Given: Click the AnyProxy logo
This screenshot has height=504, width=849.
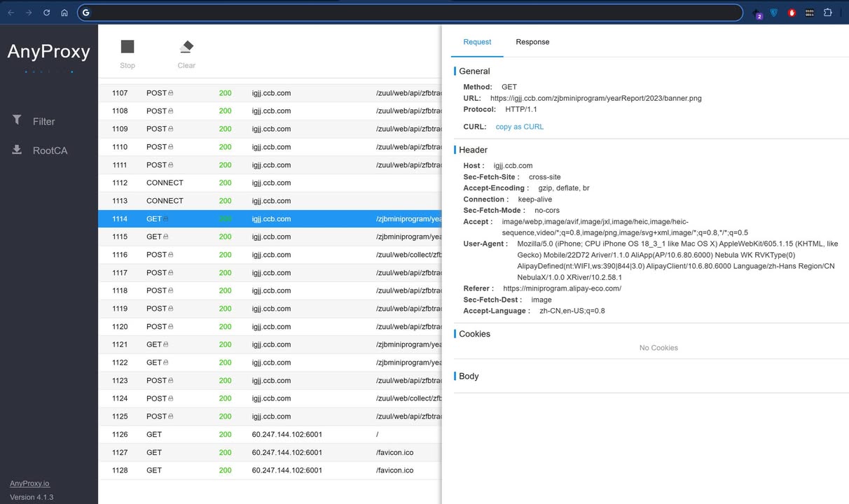Looking at the screenshot, I should tap(48, 51).
